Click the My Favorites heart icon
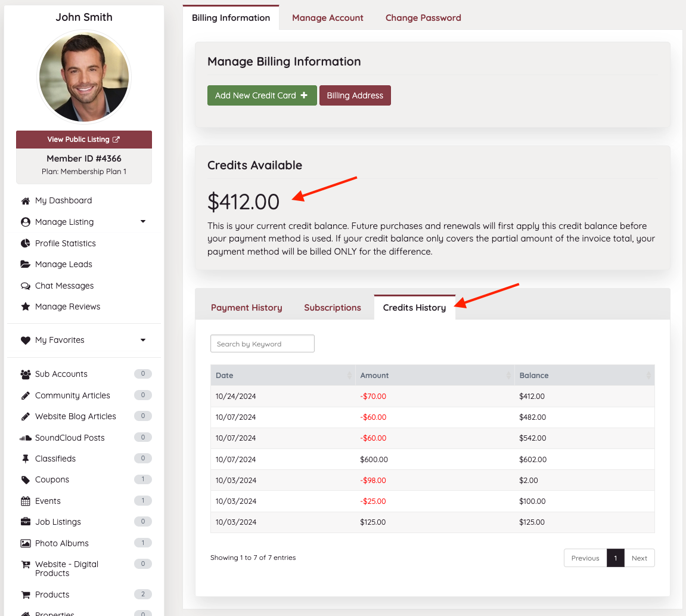Screen dimensions: 686x616 (x=26, y=340)
